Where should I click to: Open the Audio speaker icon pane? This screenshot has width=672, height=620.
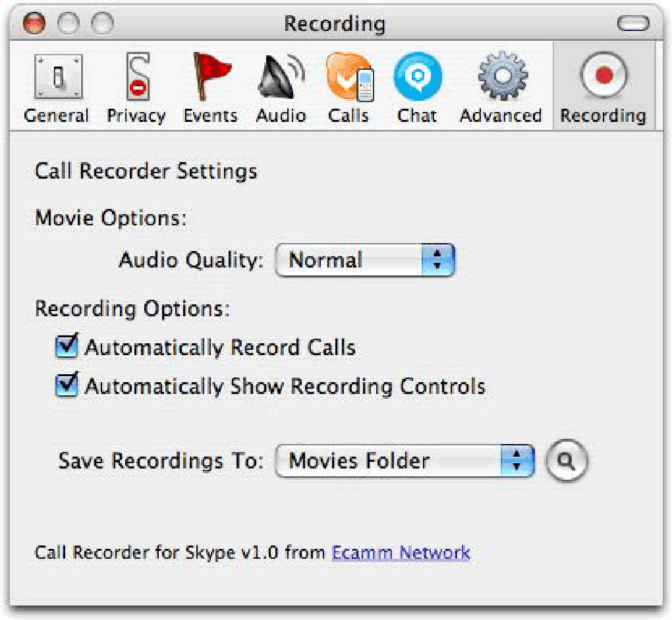click(x=281, y=78)
